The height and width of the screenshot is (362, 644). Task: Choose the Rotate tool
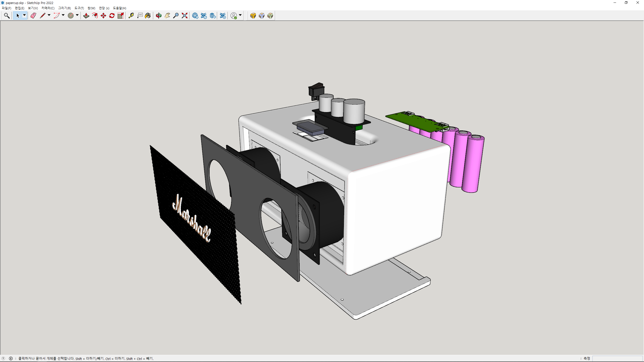point(112,16)
